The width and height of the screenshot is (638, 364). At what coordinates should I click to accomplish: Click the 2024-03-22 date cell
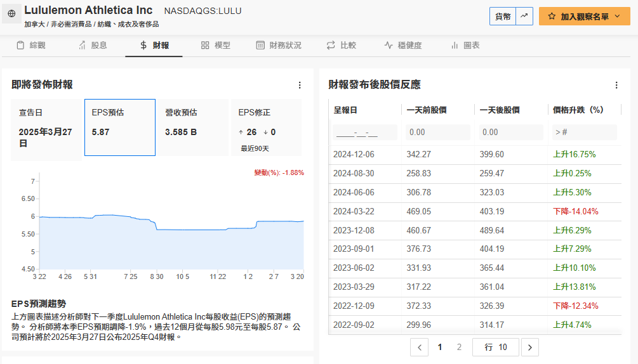point(354,212)
